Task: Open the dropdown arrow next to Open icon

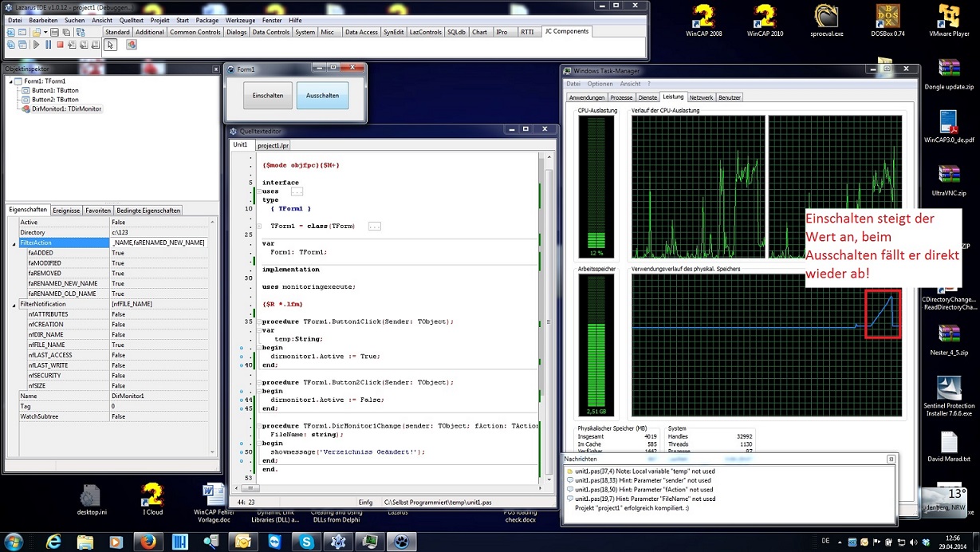Action: coord(45,32)
